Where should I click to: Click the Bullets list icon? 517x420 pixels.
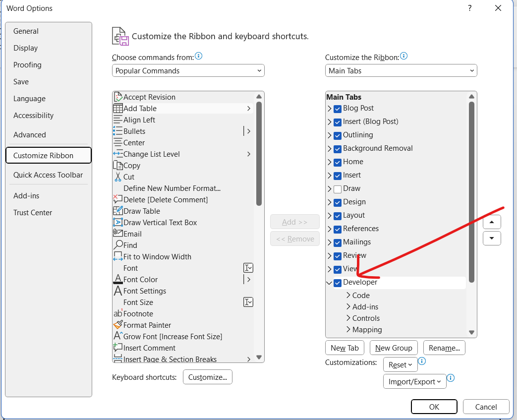click(x=118, y=131)
